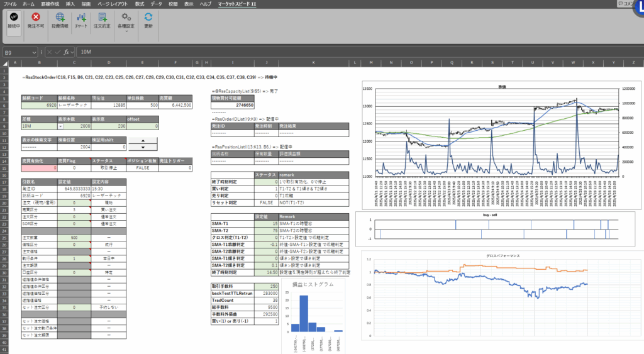Select the 250 取引手数料 cell

(267, 286)
